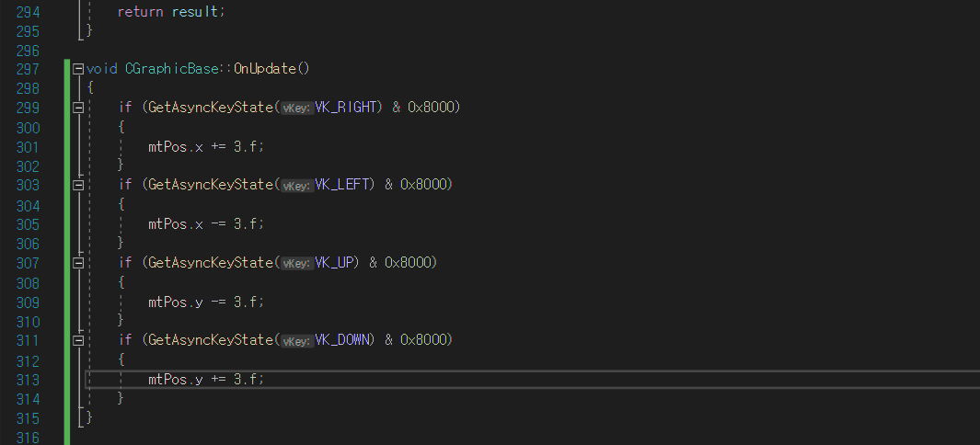Image resolution: width=980 pixels, height=445 pixels.
Task: Collapse the VK_LEFT if-statement fold toggle
Action: (x=78, y=185)
